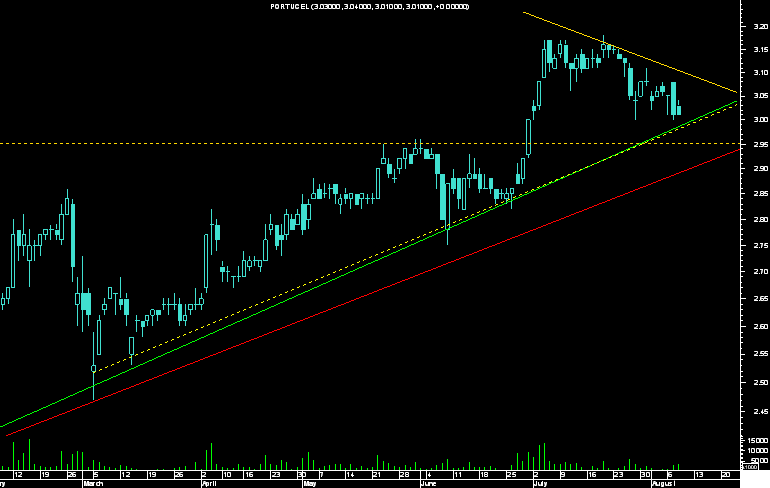Viewport: 770px width, 488px height.
Task: Click the 2.60 price axis label
Action: click(x=761, y=326)
